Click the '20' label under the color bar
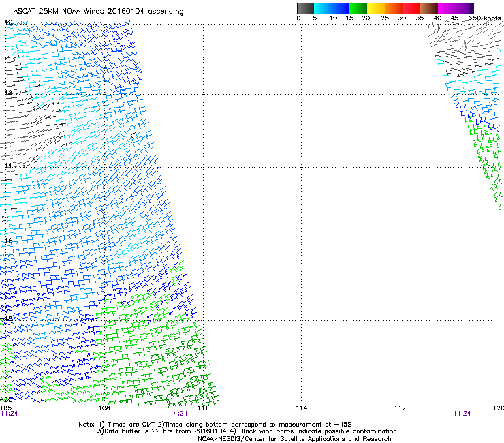Screen dimensions: 504x443 click(366, 18)
